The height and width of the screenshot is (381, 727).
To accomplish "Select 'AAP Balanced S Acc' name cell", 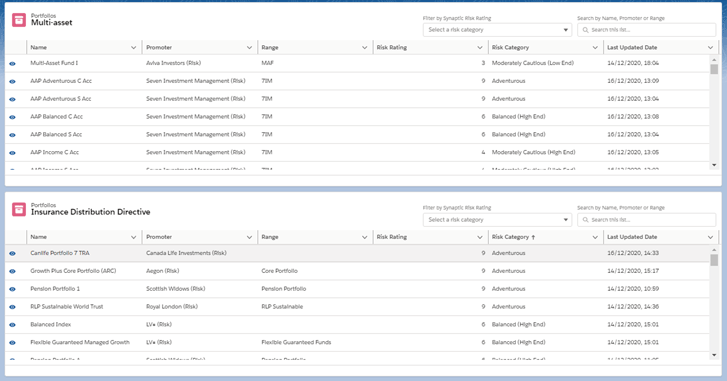I will 56,134.
